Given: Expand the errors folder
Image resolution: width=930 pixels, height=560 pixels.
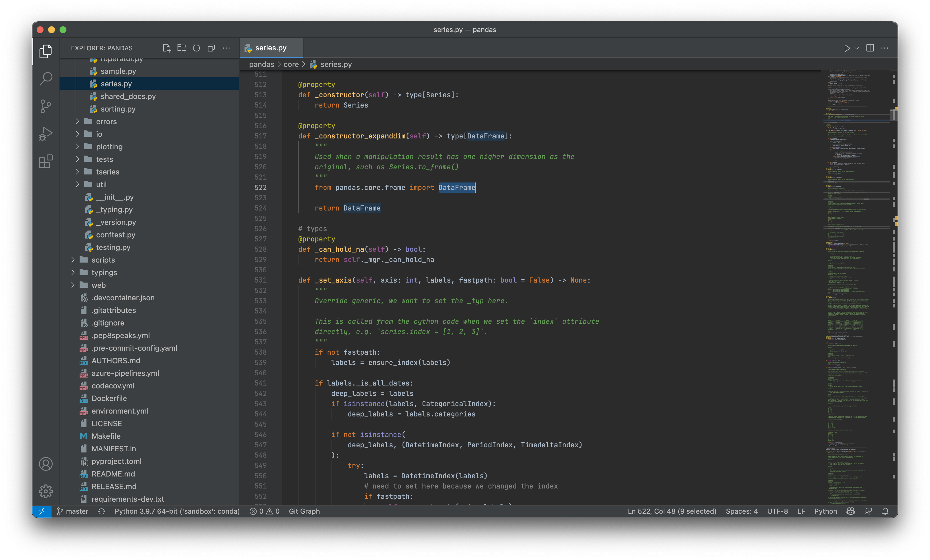Looking at the screenshot, I should (106, 122).
